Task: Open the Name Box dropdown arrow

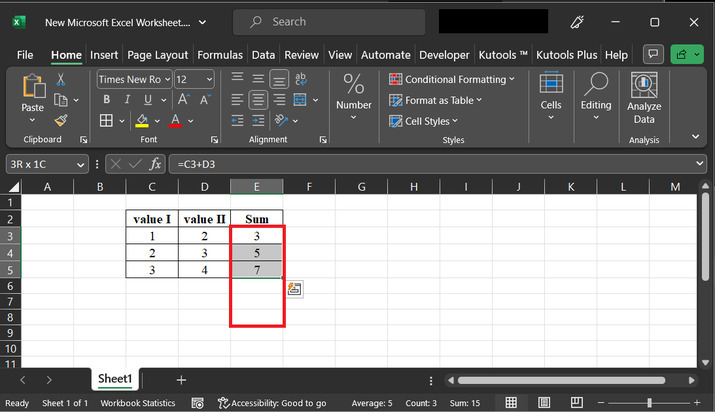Action: (80, 165)
